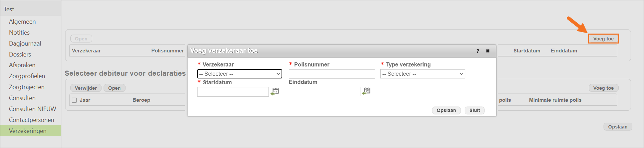Image resolution: width=644 pixels, height=148 pixels.
Task: Tick the checkbox next to Jaar column
Action: click(x=74, y=100)
